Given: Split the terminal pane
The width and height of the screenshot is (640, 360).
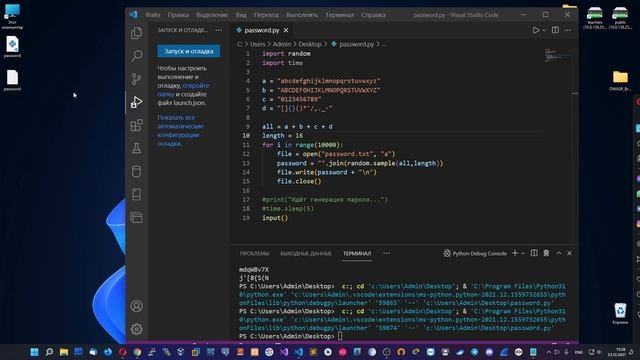Looking at the screenshot, I should coord(534,253).
